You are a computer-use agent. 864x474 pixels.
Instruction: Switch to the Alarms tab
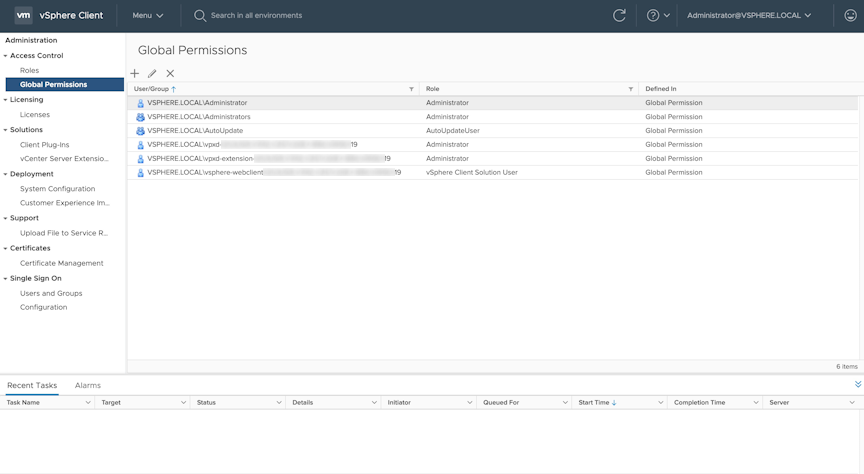(x=88, y=385)
